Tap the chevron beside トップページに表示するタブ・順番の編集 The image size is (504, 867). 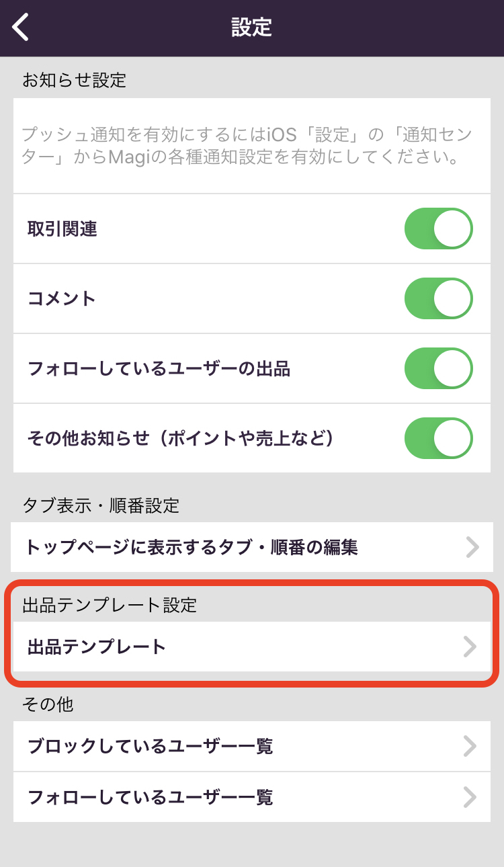[472, 547]
